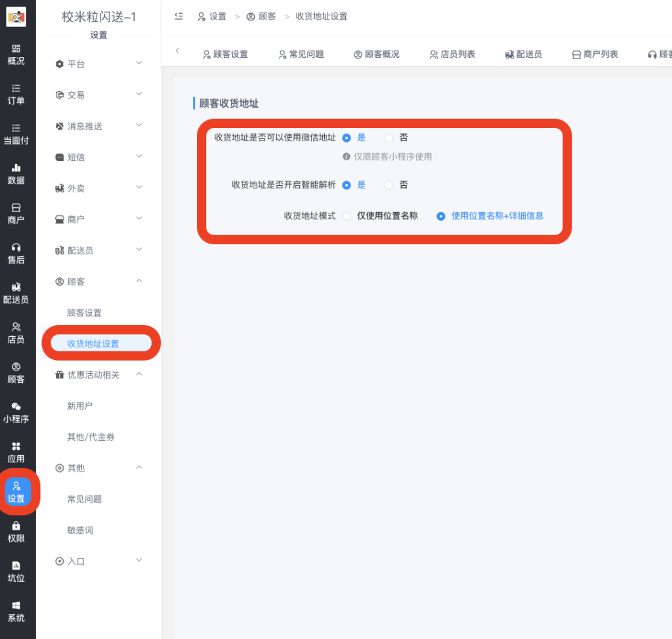The width and height of the screenshot is (672, 639).
Task: Click 设置 in the breadcrumb trail
Action: 217,16
